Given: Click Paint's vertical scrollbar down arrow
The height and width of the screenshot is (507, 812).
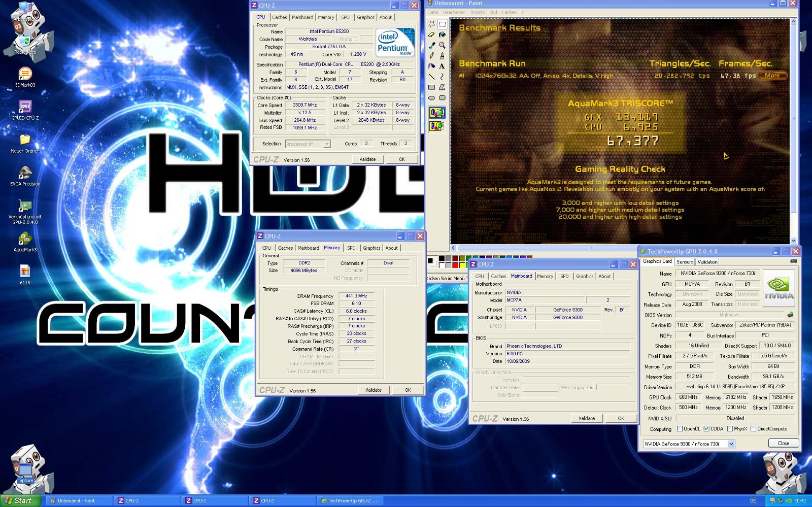Looking at the screenshot, I should [794, 241].
